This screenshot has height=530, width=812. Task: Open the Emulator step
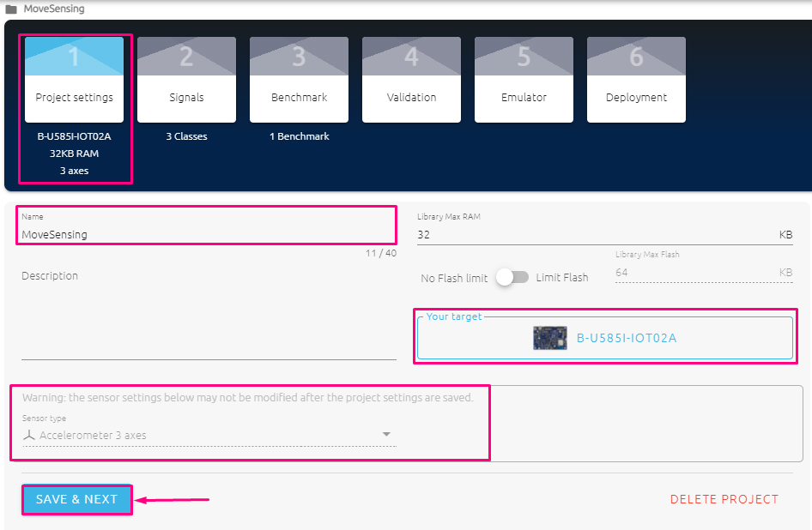click(524, 80)
